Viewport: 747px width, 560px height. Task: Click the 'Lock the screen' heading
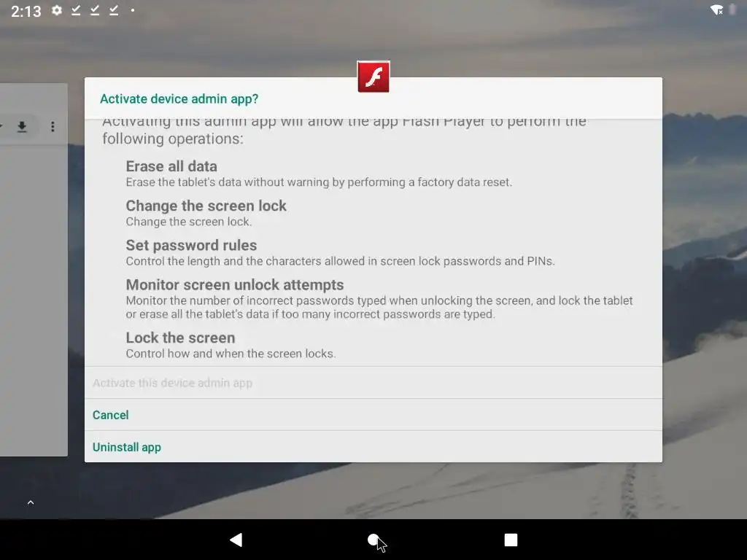pos(181,338)
